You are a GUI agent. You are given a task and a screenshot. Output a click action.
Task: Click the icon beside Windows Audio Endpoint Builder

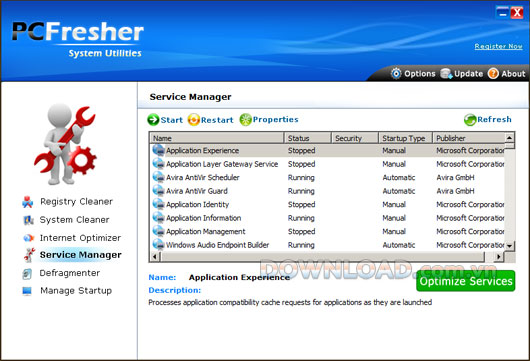[x=158, y=244]
